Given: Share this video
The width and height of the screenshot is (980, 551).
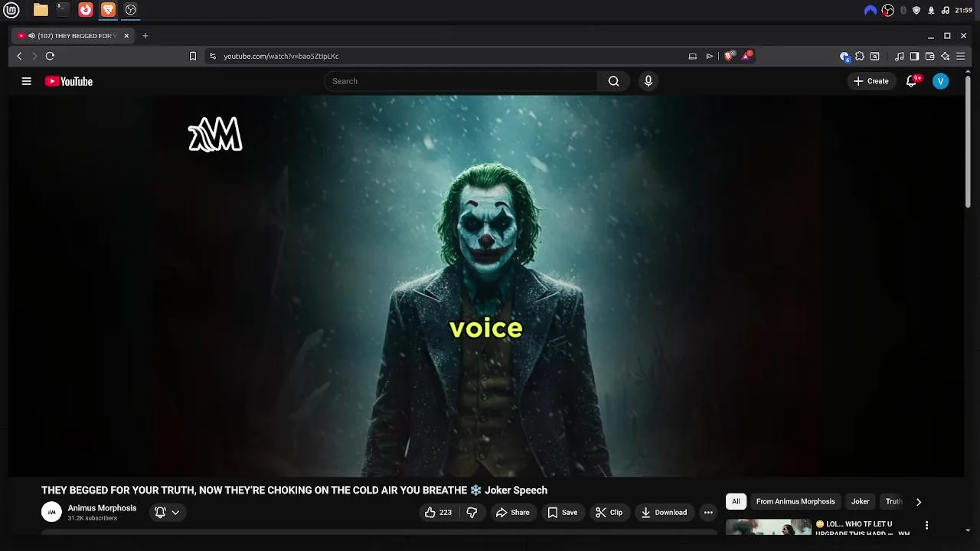Looking at the screenshot, I should tap(512, 513).
